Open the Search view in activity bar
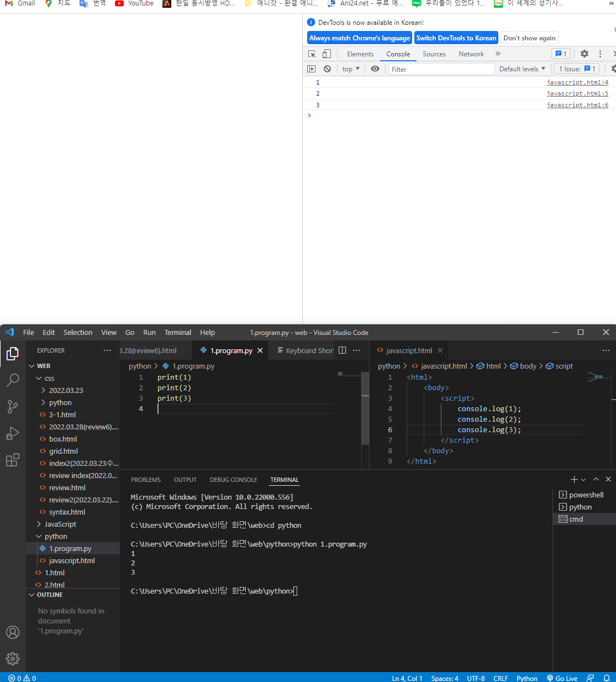This screenshot has height=682, width=616. pyautogui.click(x=13, y=380)
